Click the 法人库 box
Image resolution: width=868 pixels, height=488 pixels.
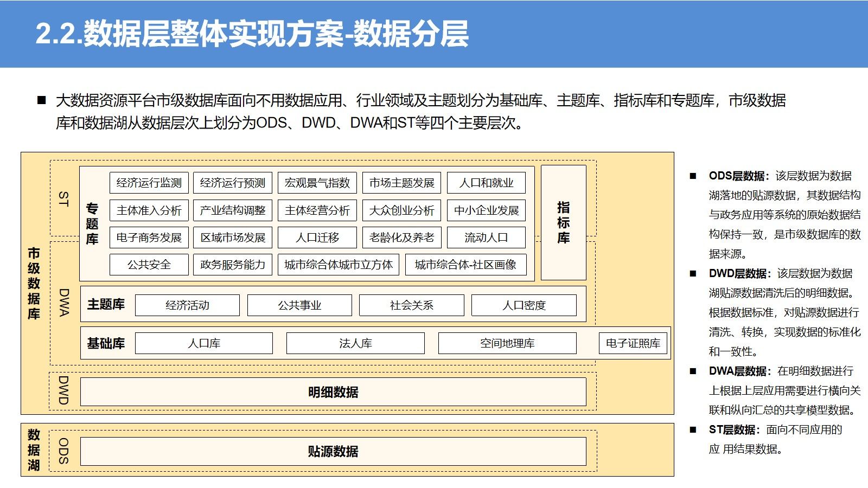coord(355,343)
